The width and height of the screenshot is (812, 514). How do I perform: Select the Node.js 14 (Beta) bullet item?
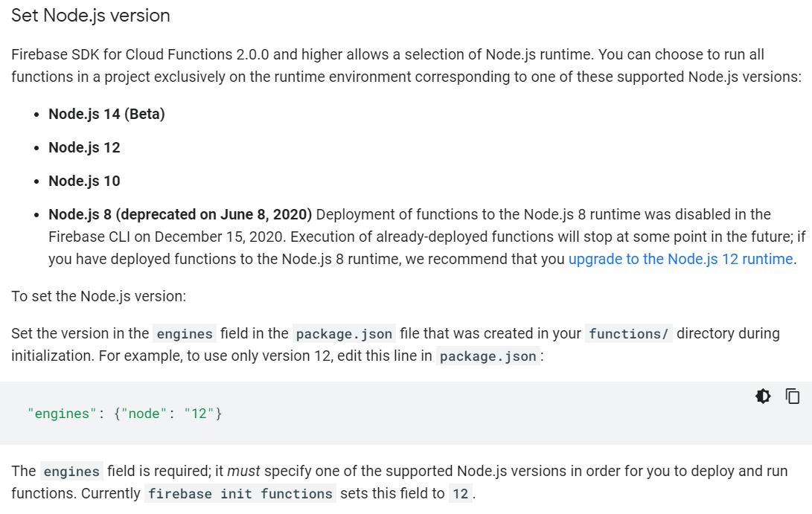coord(106,114)
